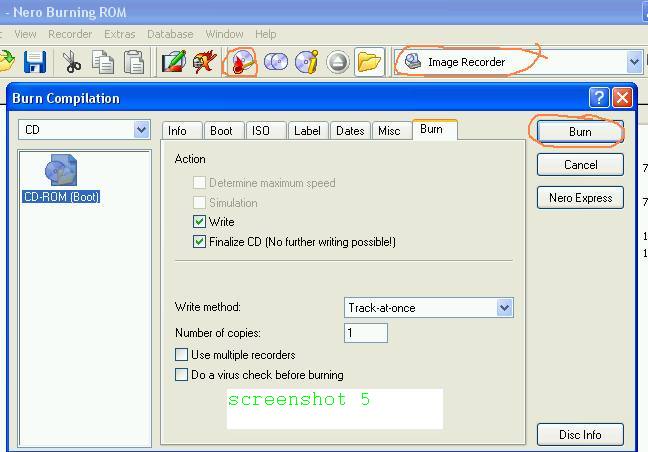648x452 pixels.
Task: Toggle the Simulation checkbox
Action: pyautogui.click(x=199, y=202)
